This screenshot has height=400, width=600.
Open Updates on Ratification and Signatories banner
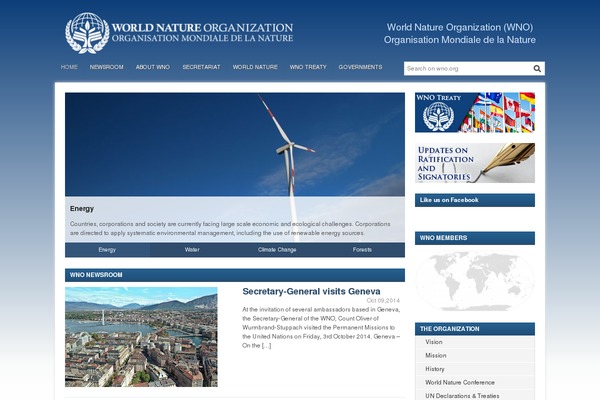[x=475, y=163]
